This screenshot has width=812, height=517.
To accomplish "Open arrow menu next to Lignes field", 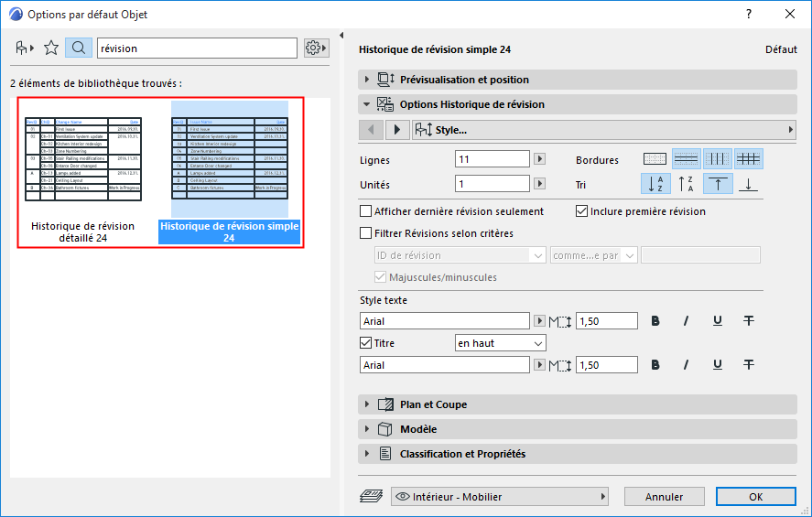I will 539,159.
